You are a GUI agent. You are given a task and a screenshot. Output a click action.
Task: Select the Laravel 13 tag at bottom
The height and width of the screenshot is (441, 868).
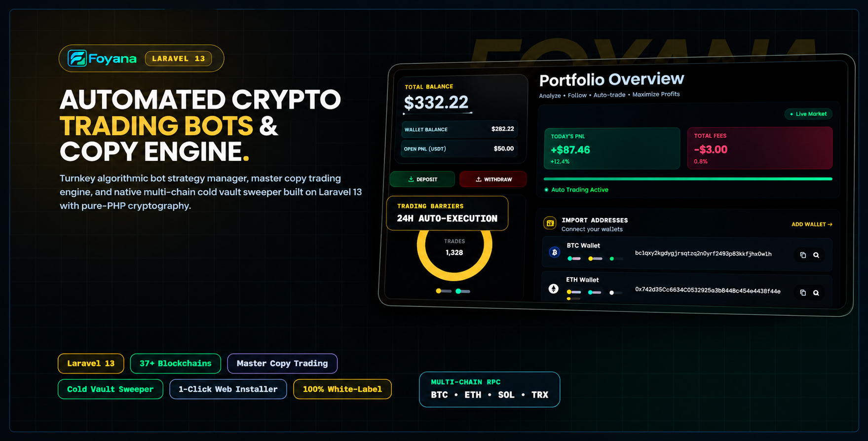[x=91, y=364]
